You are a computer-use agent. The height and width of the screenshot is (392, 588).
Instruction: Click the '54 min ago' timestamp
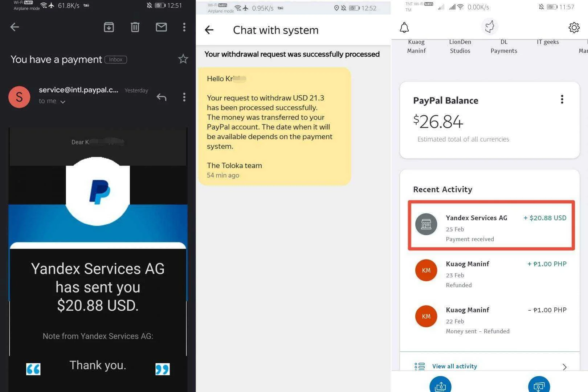click(223, 175)
